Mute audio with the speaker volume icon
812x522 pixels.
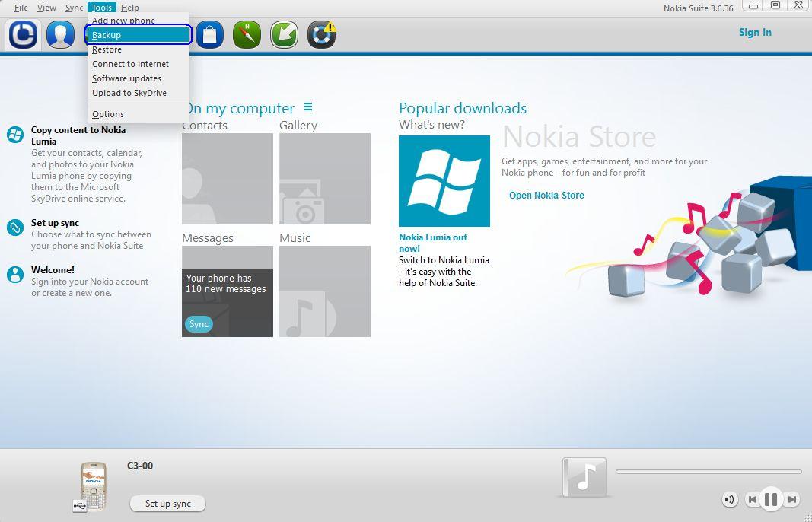pos(730,500)
